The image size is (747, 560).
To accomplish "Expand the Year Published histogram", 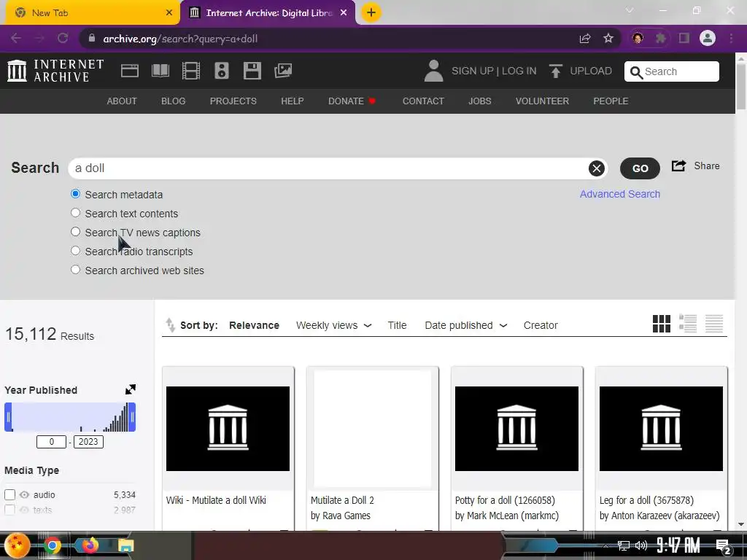I will point(130,389).
